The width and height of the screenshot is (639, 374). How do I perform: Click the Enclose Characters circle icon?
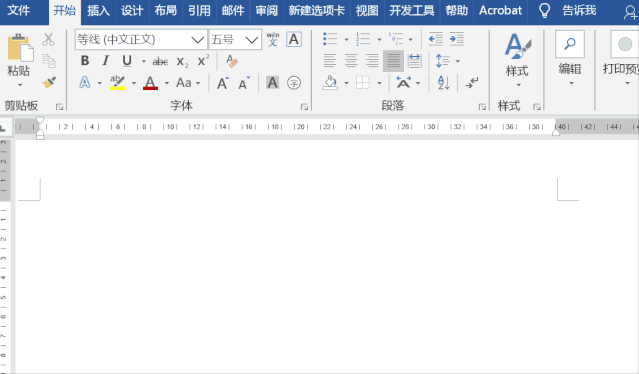click(x=294, y=83)
